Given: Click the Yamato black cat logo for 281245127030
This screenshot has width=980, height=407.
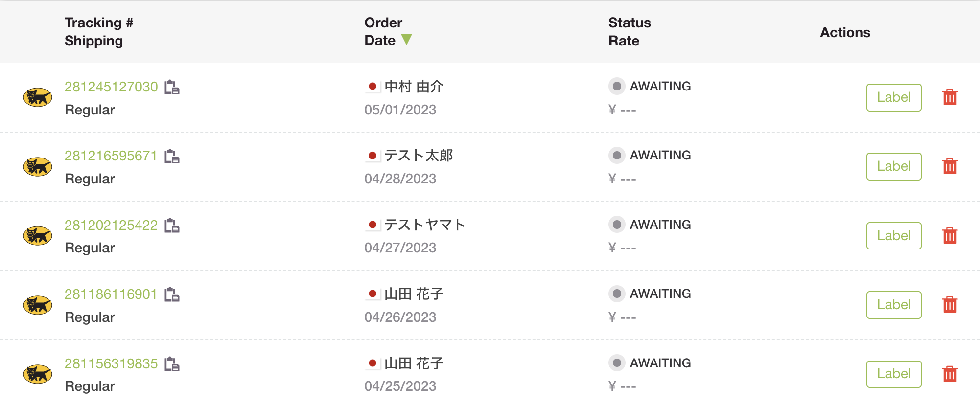Looking at the screenshot, I should point(38,97).
